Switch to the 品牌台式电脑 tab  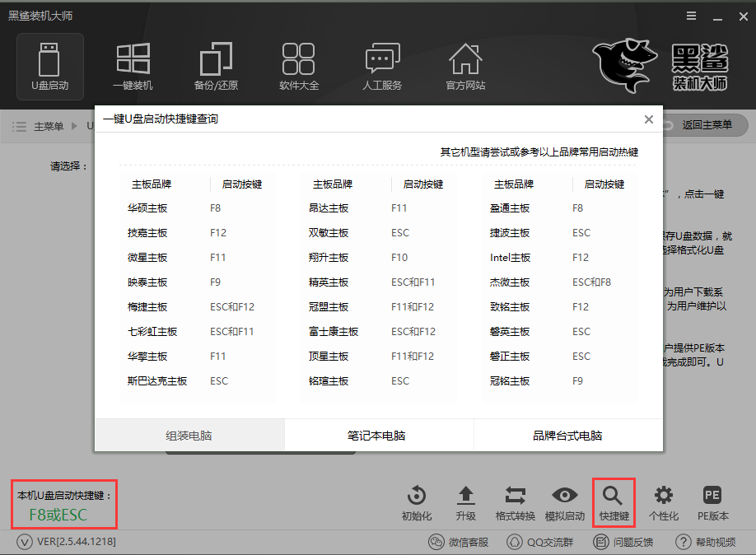(567, 434)
